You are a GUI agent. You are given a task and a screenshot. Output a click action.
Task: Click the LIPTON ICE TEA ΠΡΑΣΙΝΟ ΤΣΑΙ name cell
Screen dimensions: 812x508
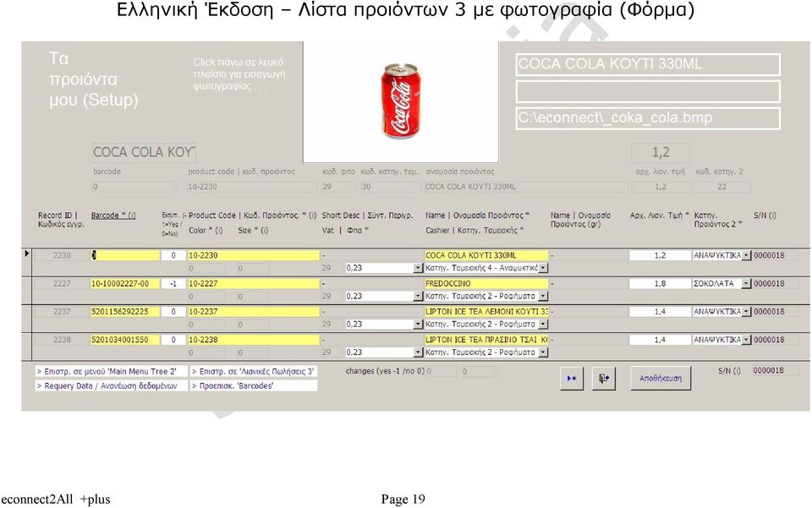(x=486, y=340)
